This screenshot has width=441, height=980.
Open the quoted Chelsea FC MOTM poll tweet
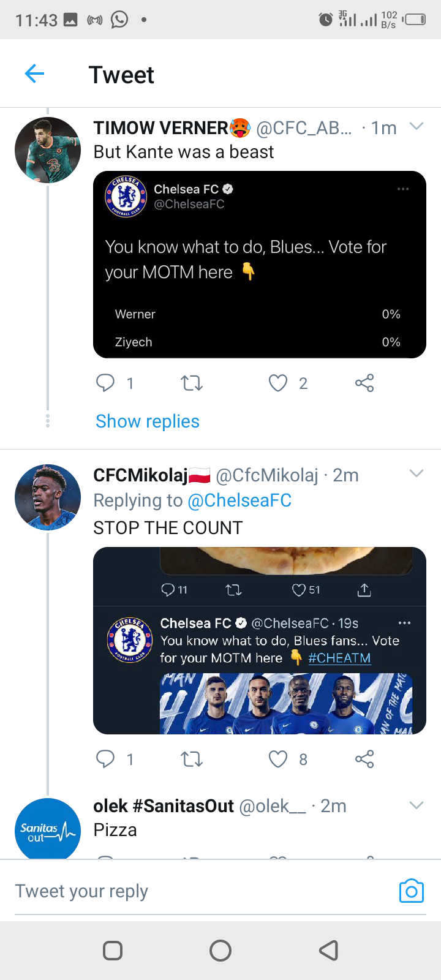[x=260, y=265]
